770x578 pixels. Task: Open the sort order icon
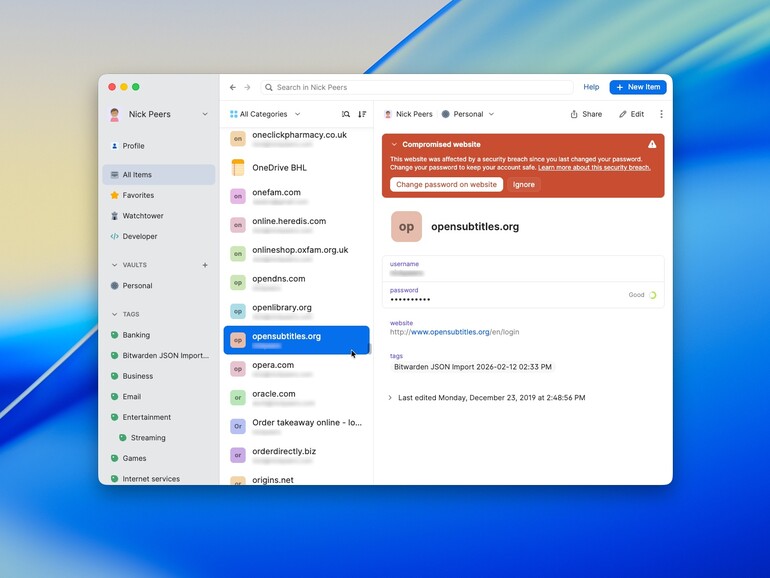[x=362, y=114]
